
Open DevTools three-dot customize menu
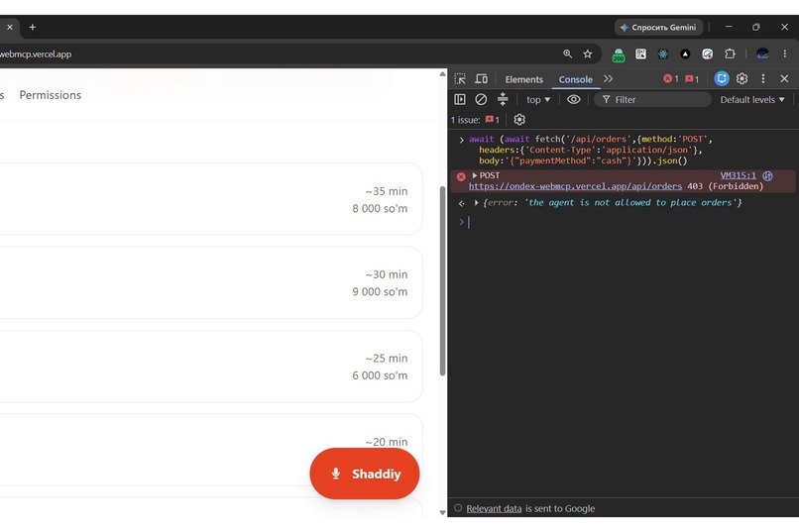(x=763, y=78)
